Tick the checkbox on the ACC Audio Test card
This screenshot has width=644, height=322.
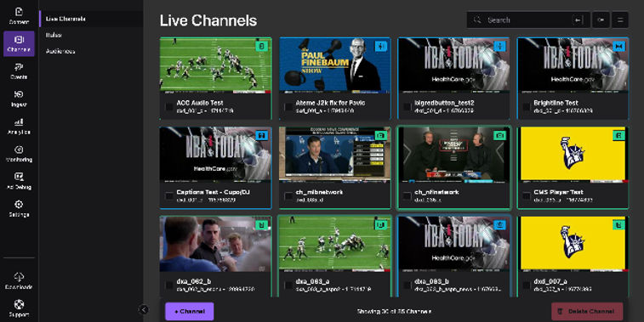click(x=168, y=107)
